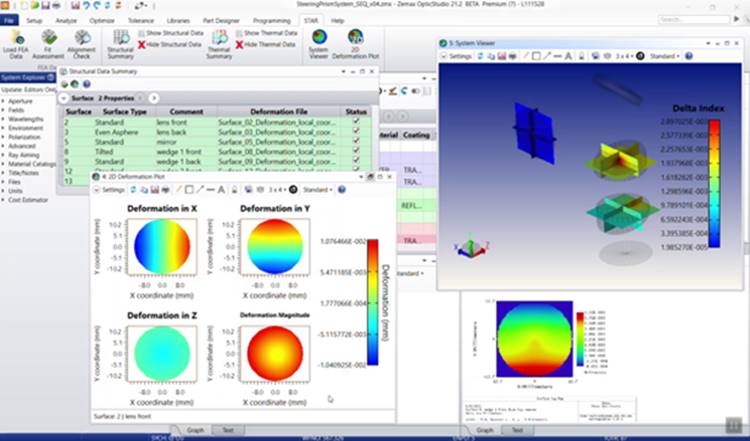This screenshot has height=441, width=750.
Task: Open the Help tab
Action: pos(338,21)
